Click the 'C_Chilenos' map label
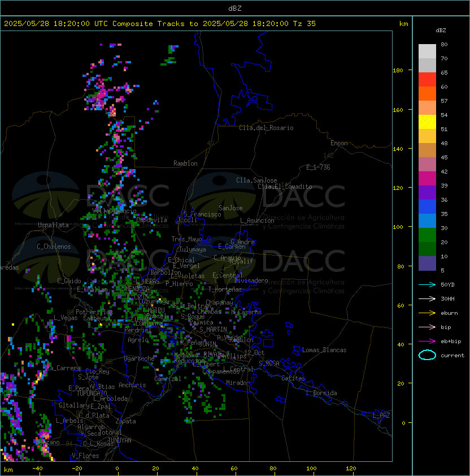Screen dimensions: 470x476 [x=54, y=246]
